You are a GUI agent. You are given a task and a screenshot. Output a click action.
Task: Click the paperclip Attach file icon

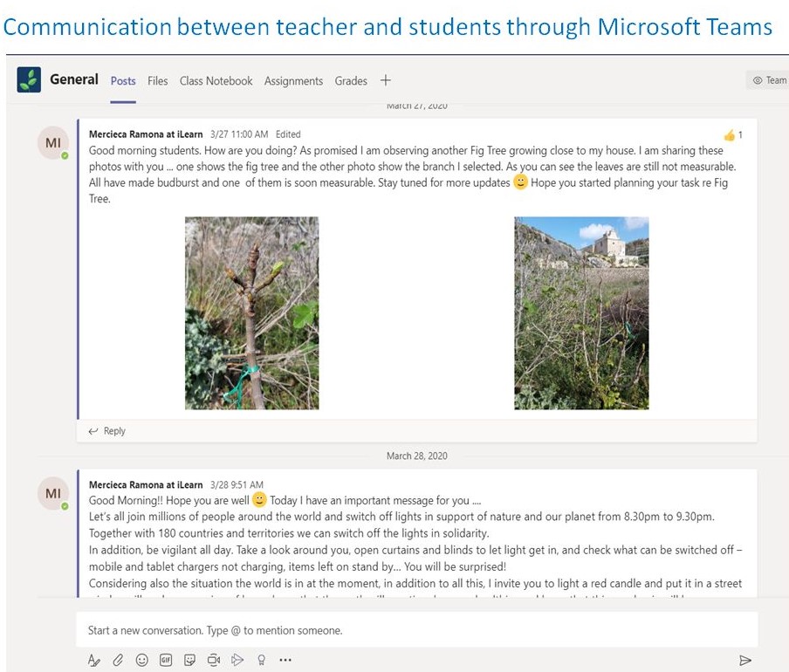pos(118,661)
